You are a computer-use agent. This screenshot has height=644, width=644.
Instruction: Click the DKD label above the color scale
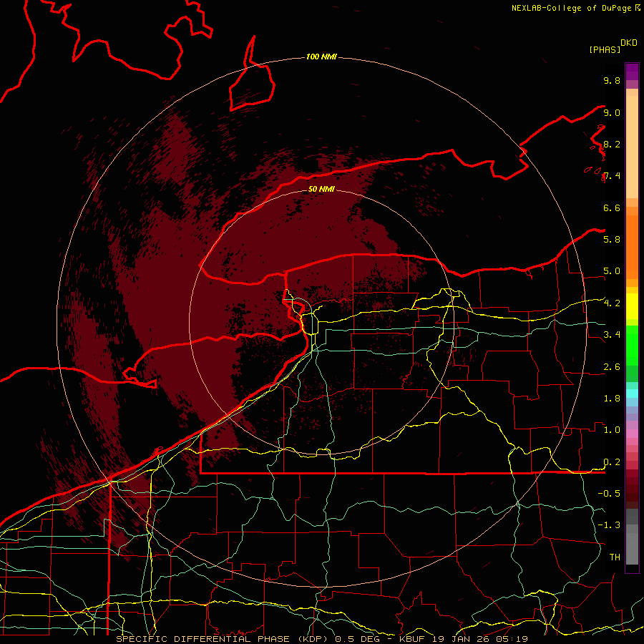(x=629, y=43)
